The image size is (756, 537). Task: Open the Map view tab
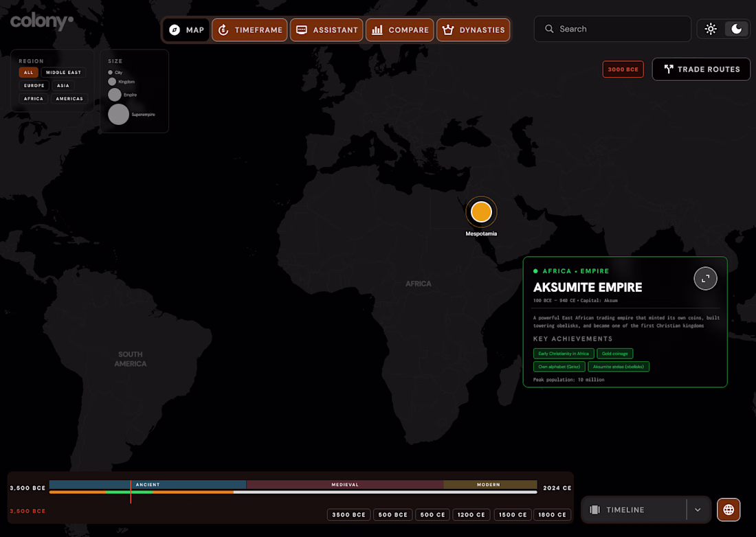pyautogui.click(x=186, y=30)
